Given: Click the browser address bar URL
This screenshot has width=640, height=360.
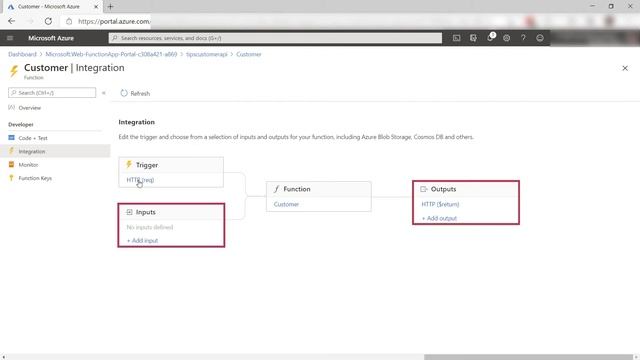Looking at the screenshot, I should 114,21.
